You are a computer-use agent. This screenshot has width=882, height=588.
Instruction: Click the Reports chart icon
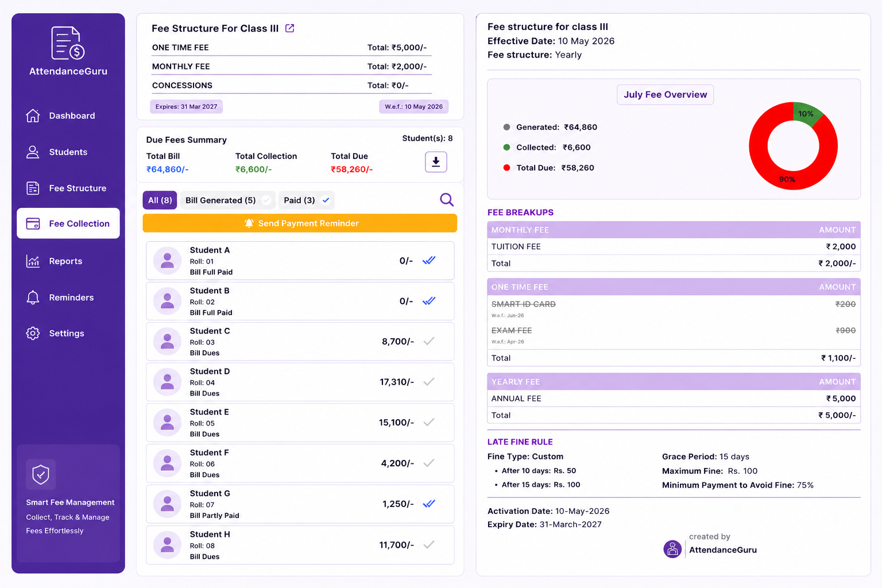[33, 261]
